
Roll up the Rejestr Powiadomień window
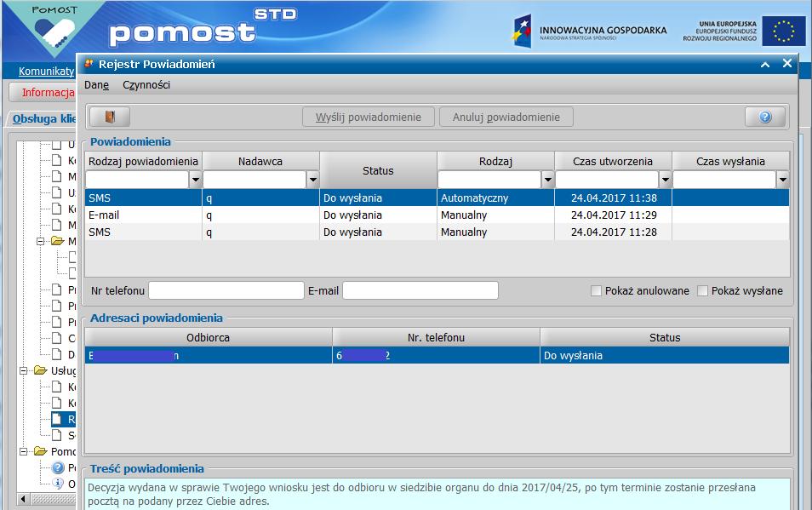(x=765, y=64)
